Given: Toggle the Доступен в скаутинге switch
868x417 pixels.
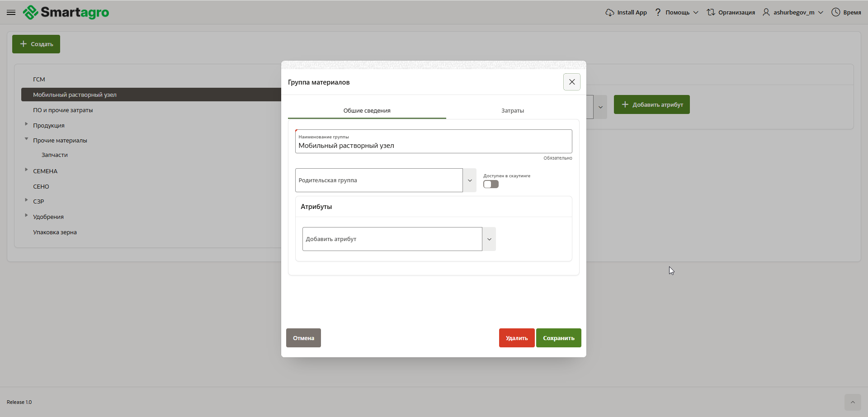Looking at the screenshot, I should 491,184.
